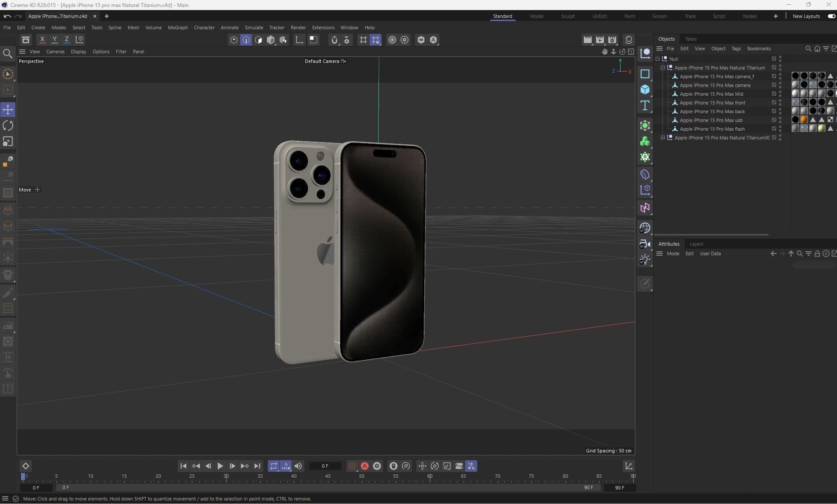
Task: Toggle the Autokeying button
Action: (x=365, y=466)
